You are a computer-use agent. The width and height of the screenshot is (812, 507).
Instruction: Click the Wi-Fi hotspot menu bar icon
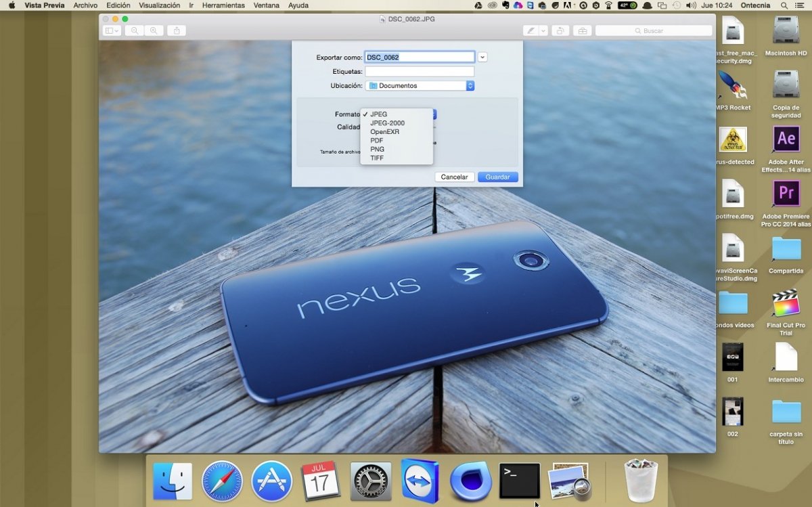point(608,5)
